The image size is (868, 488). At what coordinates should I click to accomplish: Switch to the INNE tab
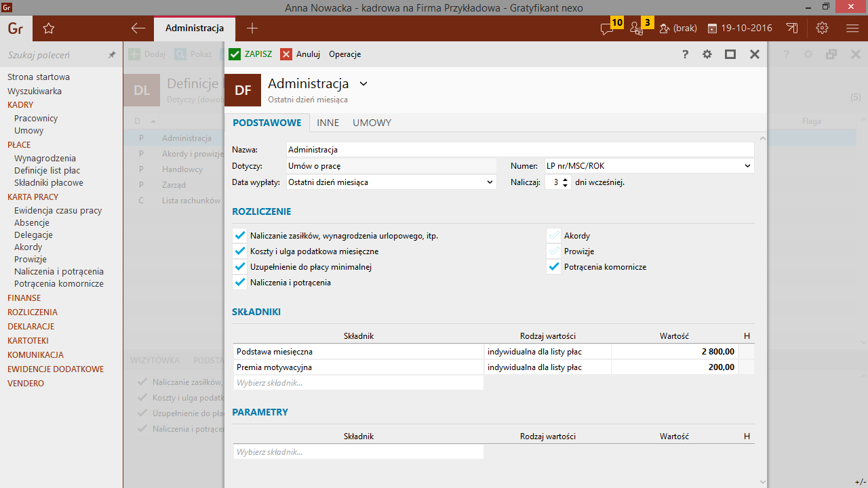(328, 123)
